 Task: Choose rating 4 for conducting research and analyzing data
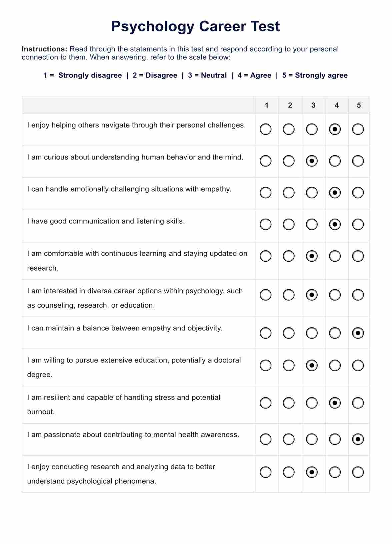[x=335, y=472]
